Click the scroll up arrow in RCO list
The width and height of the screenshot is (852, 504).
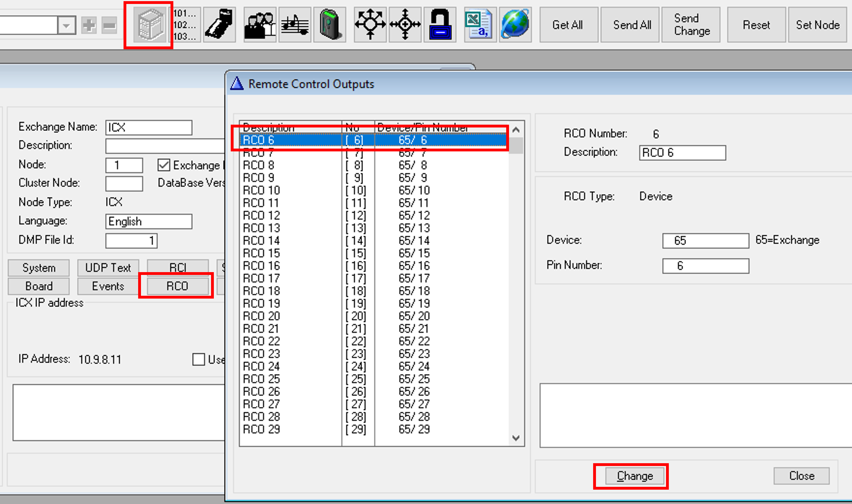click(x=516, y=130)
